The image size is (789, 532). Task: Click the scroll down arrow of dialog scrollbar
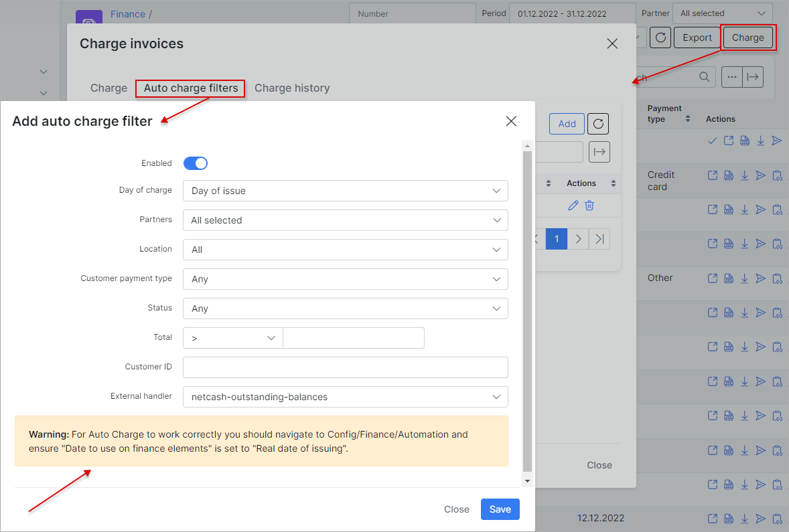pyautogui.click(x=527, y=480)
